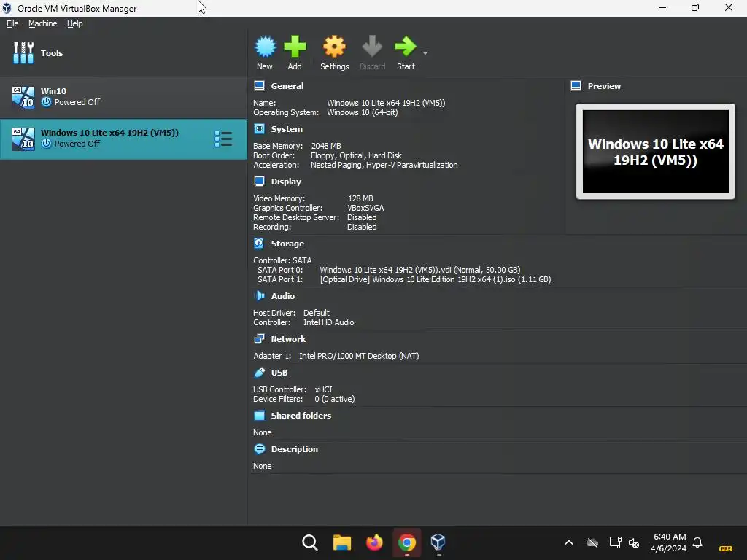
Task: Click the Shared folders blue folder icon
Action: point(259,415)
